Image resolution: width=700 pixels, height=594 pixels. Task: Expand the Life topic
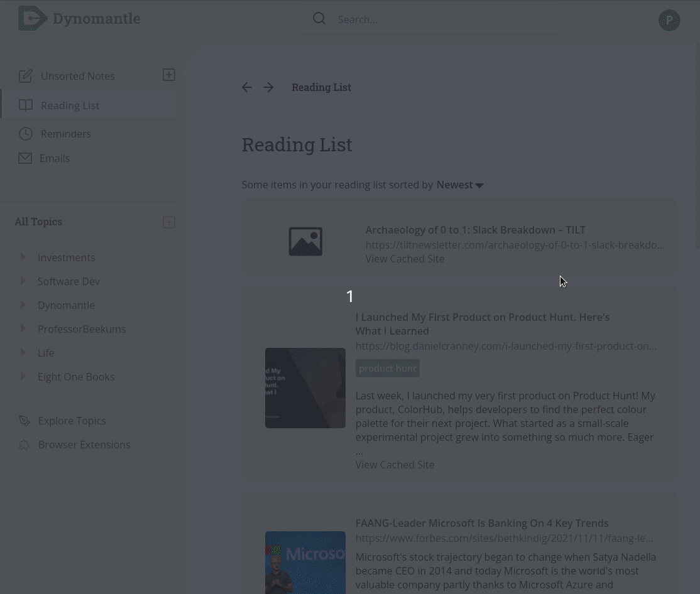pyautogui.click(x=23, y=353)
